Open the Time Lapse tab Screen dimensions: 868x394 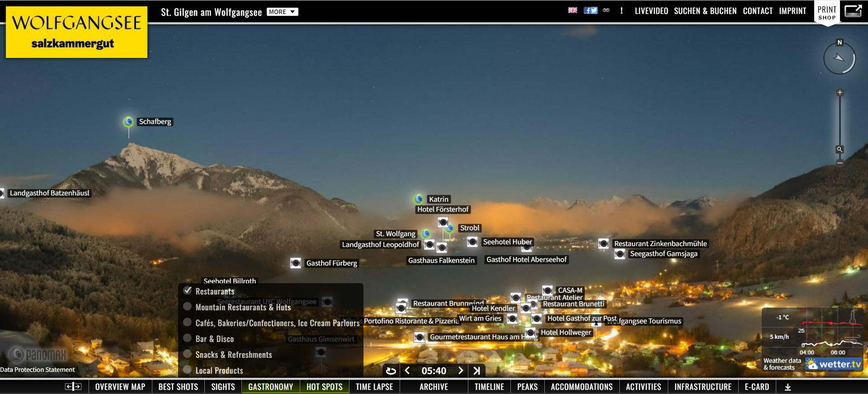coord(374,387)
